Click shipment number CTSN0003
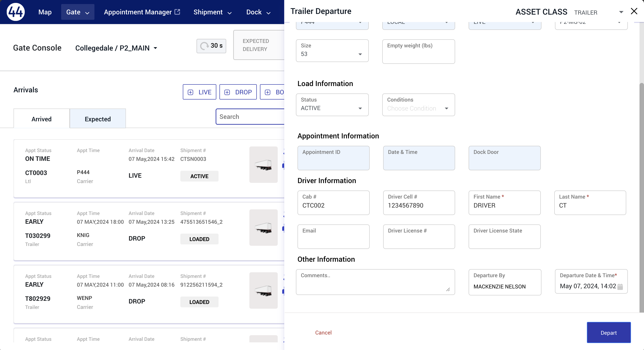Image resolution: width=644 pixels, height=350 pixels. point(193,159)
